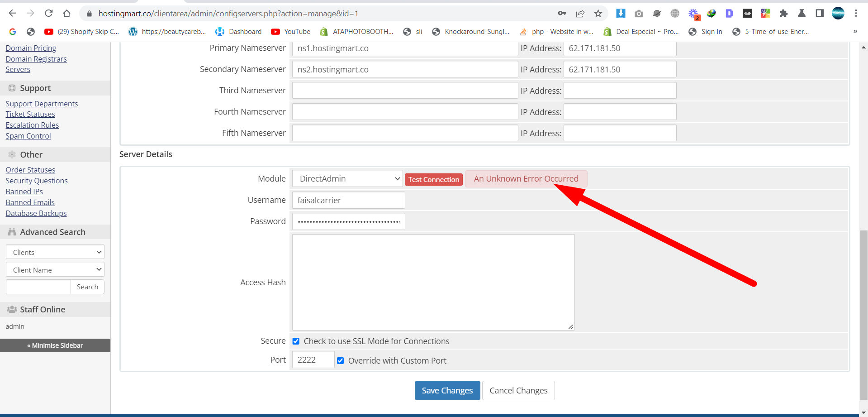Screen dimensions: 868x417
Task: Click Save Changes button
Action: [x=447, y=390]
